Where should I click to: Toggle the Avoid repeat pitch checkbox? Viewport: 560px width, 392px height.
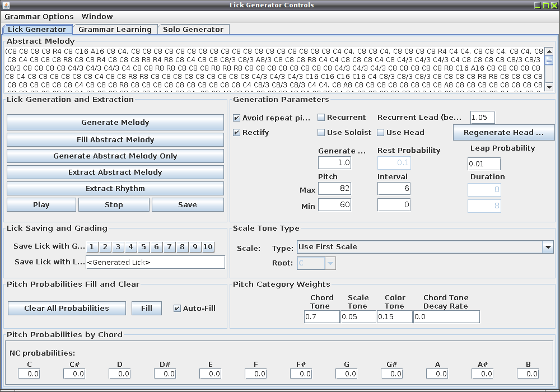point(236,118)
